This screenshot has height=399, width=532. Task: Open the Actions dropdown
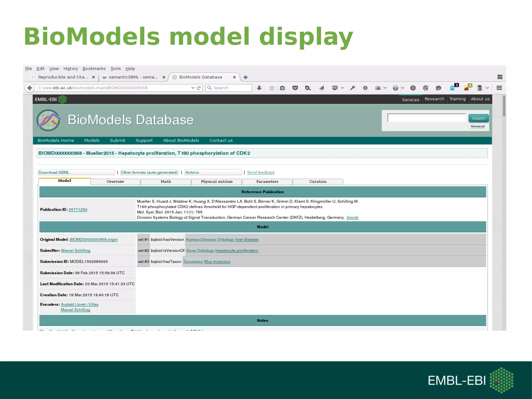pos(213,172)
